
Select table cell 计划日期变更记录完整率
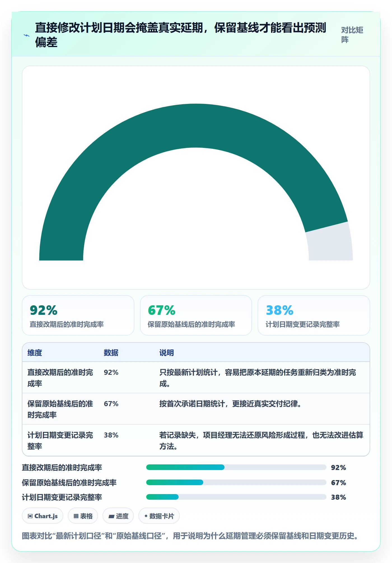(x=60, y=441)
